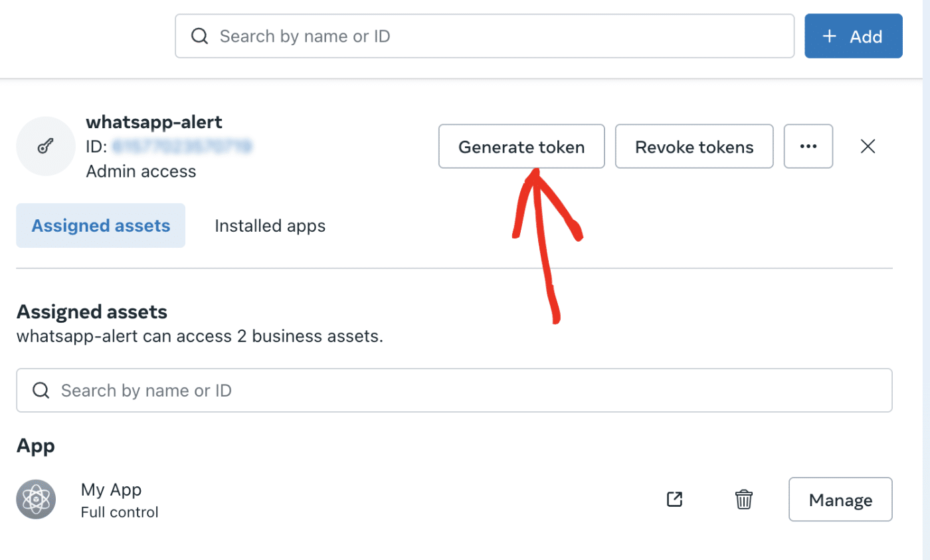
Task: Click the key icon next to whatsapp-alert
Action: pyautogui.click(x=45, y=146)
